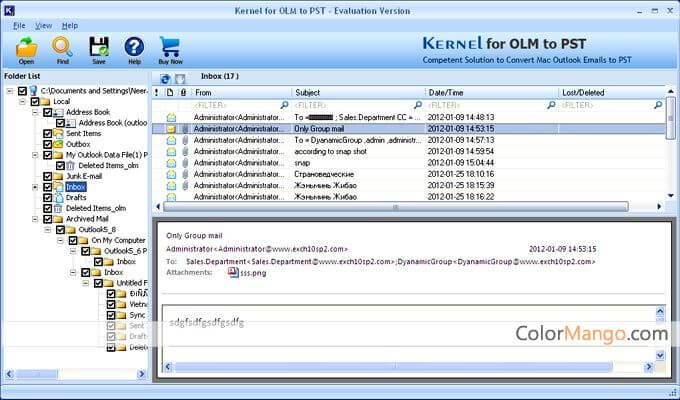Screen dimensions: 680x400
Task: Uncheck the Drafts folder checkbox
Action: coord(46,197)
